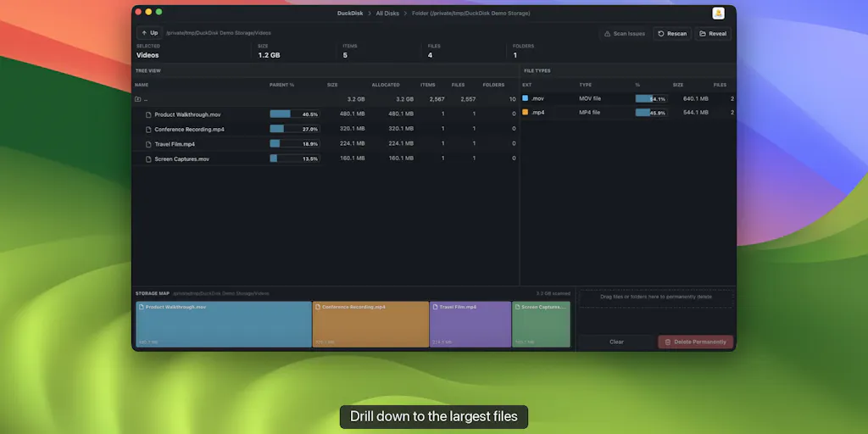The image size is (868, 434).
Task: Click the 2,567 items value in parent row
Action: 437,100
